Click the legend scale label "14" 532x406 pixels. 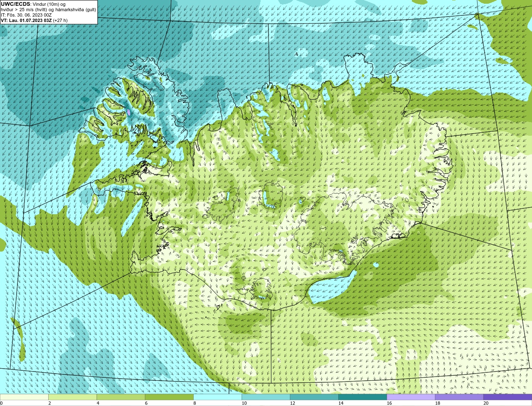click(x=341, y=403)
